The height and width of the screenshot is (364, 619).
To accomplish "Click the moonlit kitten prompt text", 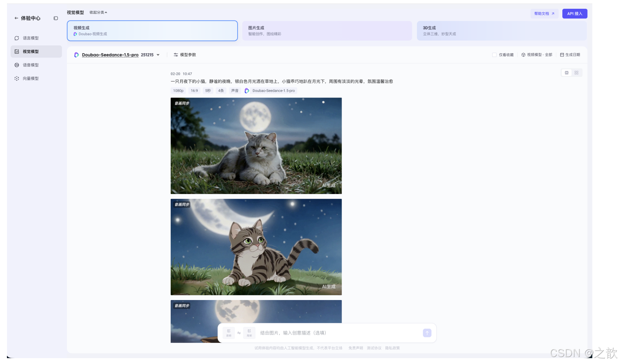I will [282, 81].
